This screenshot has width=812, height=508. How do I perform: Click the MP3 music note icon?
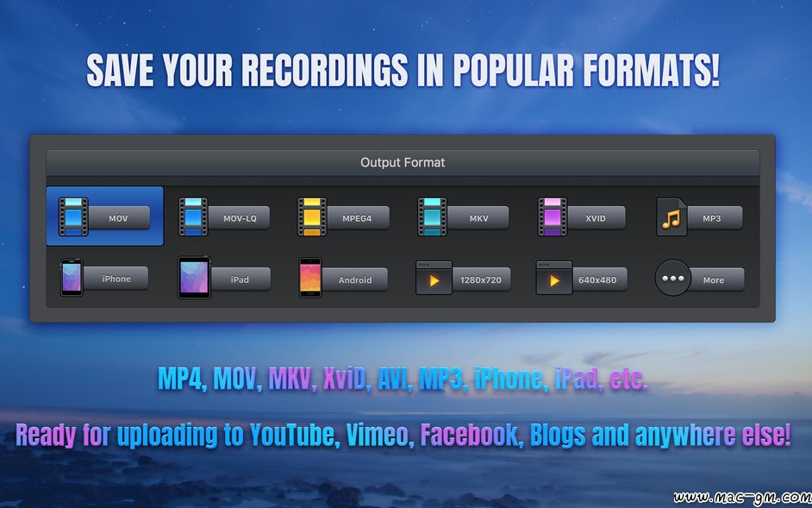[x=671, y=216]
